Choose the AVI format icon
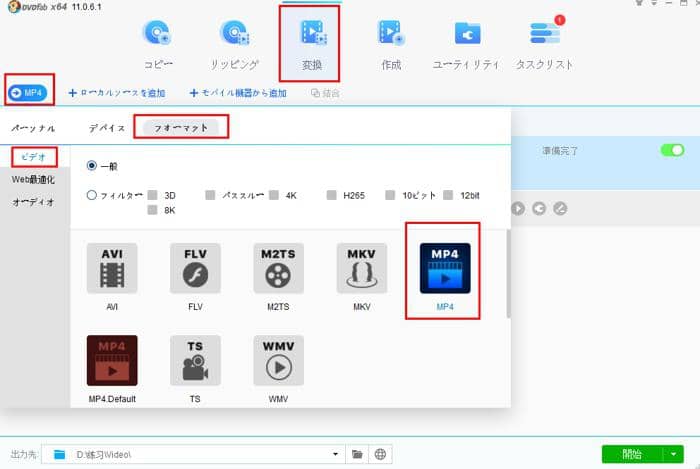700x469 pixels. click(112, 268)
